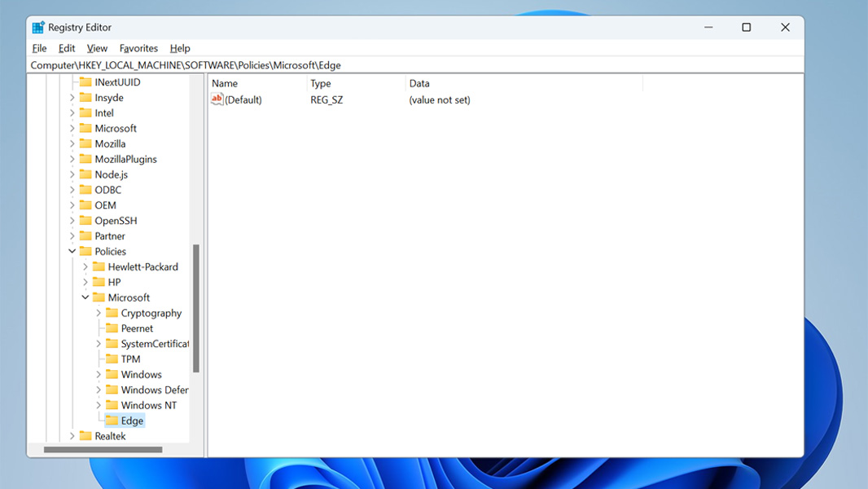Expand the Hewlett-Packard key

[85, 267]
